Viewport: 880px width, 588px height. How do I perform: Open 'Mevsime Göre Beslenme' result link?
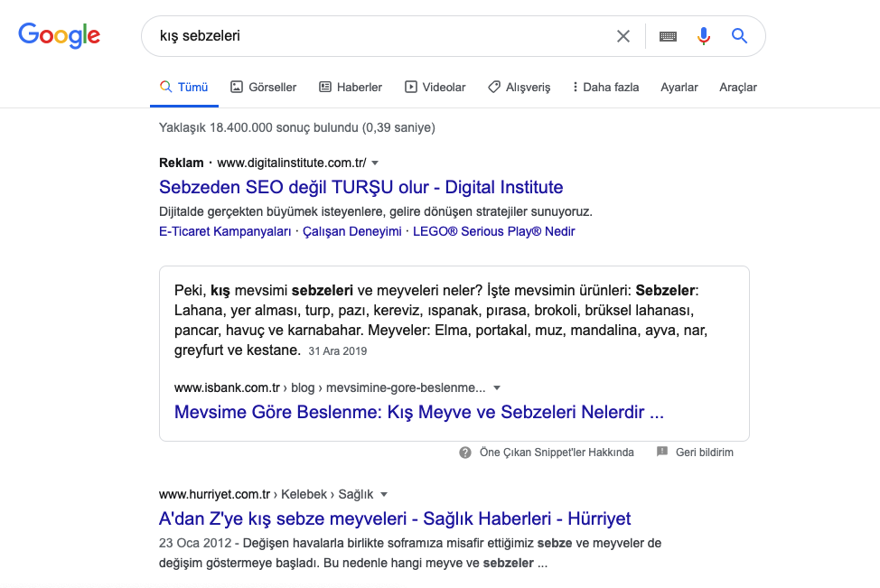click(x=418, y=412)
